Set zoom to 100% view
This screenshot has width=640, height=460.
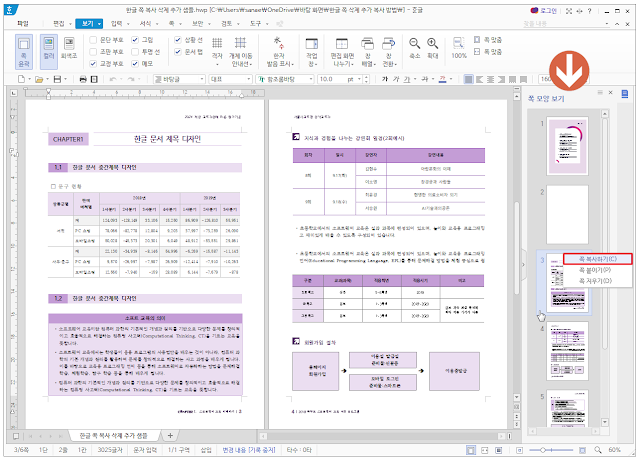click(459, 48)
